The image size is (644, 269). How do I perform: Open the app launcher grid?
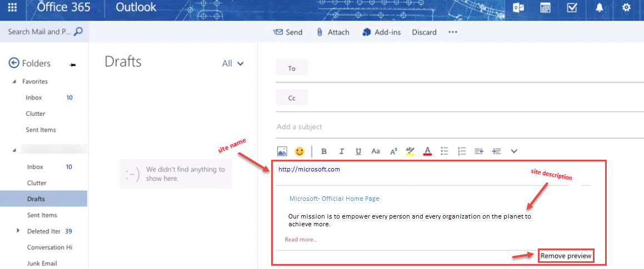tap(12, 7)
